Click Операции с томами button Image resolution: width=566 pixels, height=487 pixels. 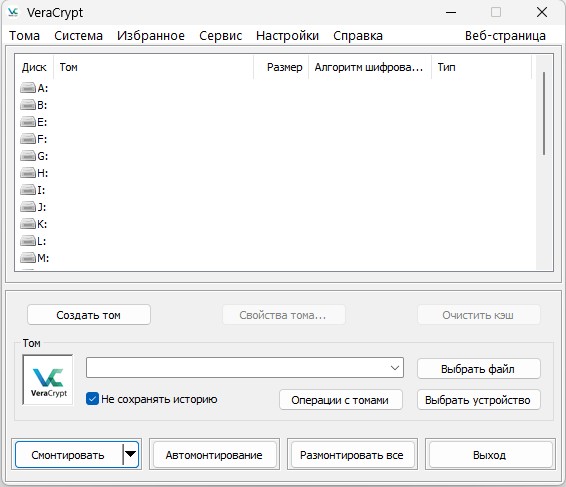pyautogui.click(x=341, y=400)
